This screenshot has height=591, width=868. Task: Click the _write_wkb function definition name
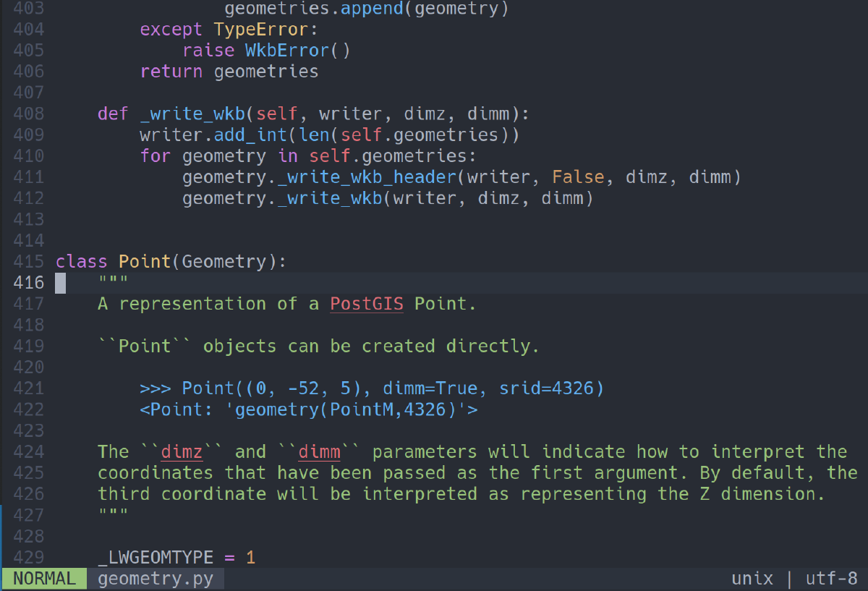193,114
